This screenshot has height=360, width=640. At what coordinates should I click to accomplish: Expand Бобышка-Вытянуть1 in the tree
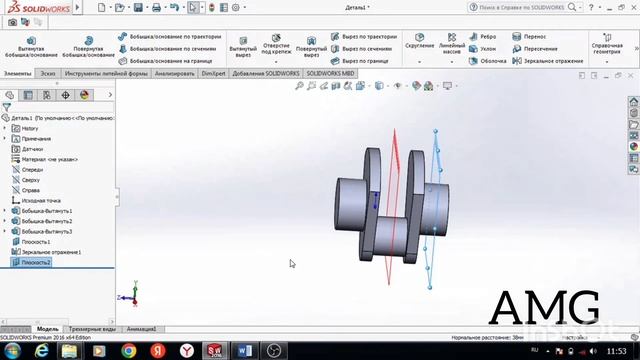click(5, 211)
